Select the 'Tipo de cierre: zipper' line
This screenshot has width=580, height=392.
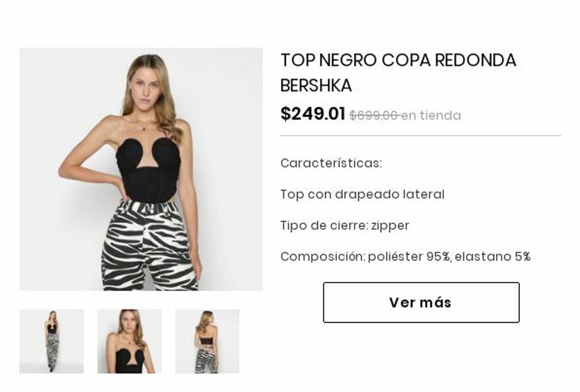point(344,225)
